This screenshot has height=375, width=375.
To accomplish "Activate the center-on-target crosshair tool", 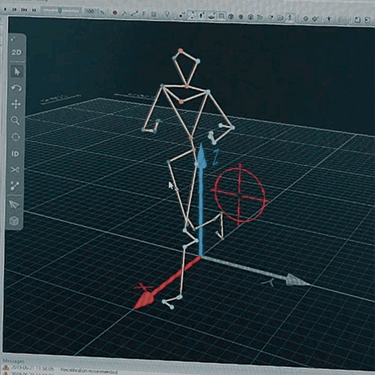I will (15, 137).
